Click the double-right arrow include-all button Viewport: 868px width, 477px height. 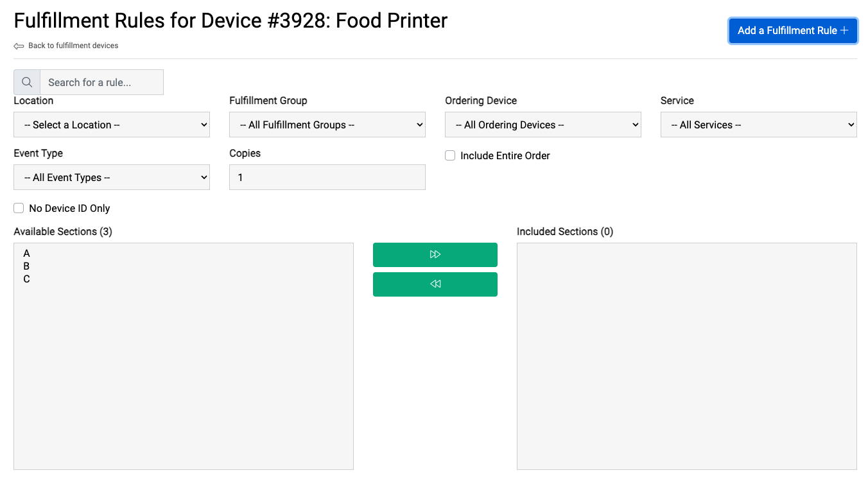click(x=435, y=254)
